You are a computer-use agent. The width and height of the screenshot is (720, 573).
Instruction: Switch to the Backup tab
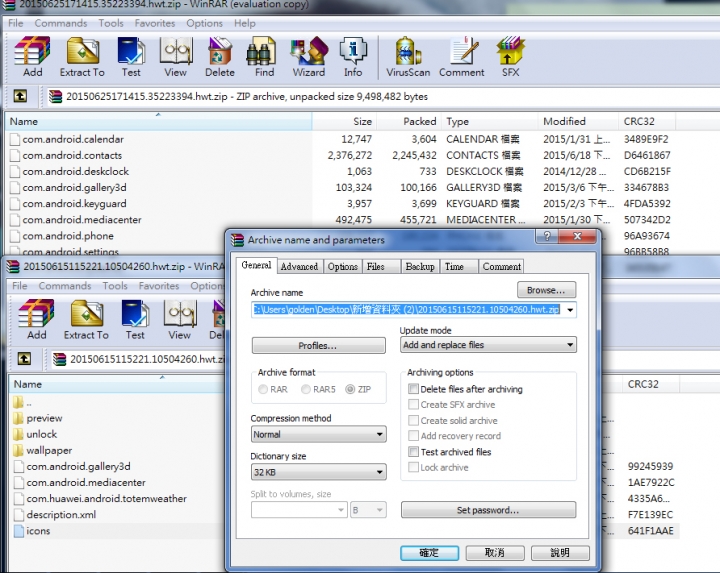[x=420, y=267]
